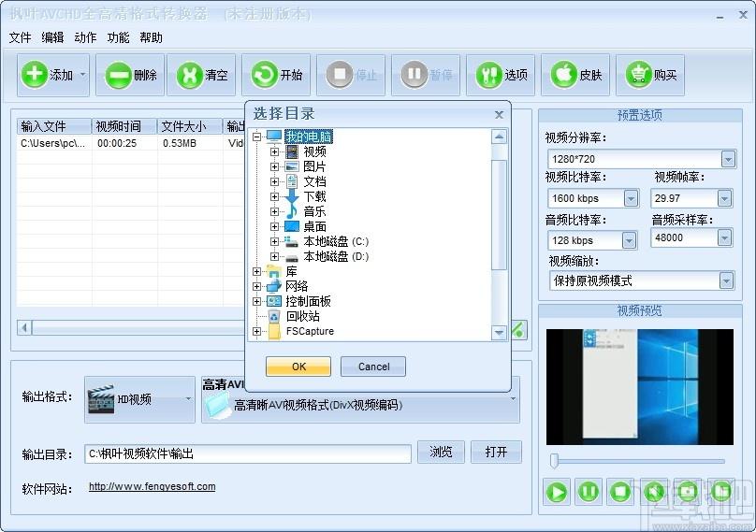This screenshot has width=756, height=532.
Task: Open Options (选项) from the toolbar
Action: pos(501,75)
